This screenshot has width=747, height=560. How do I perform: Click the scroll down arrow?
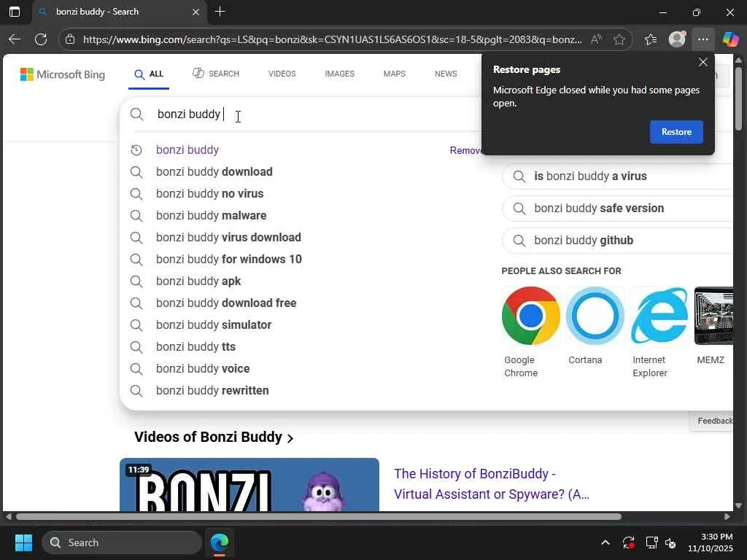pos(738,506)
